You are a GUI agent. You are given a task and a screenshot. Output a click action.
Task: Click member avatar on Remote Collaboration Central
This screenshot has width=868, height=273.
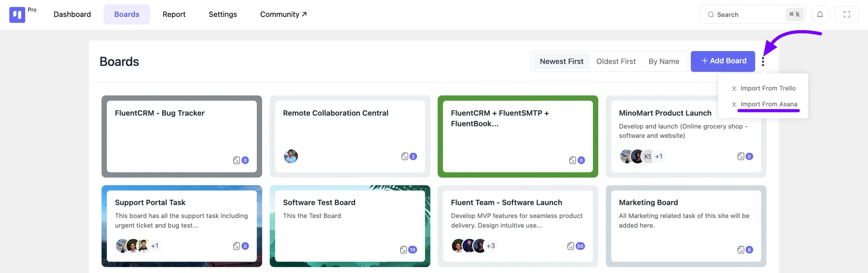pos(291,156)
